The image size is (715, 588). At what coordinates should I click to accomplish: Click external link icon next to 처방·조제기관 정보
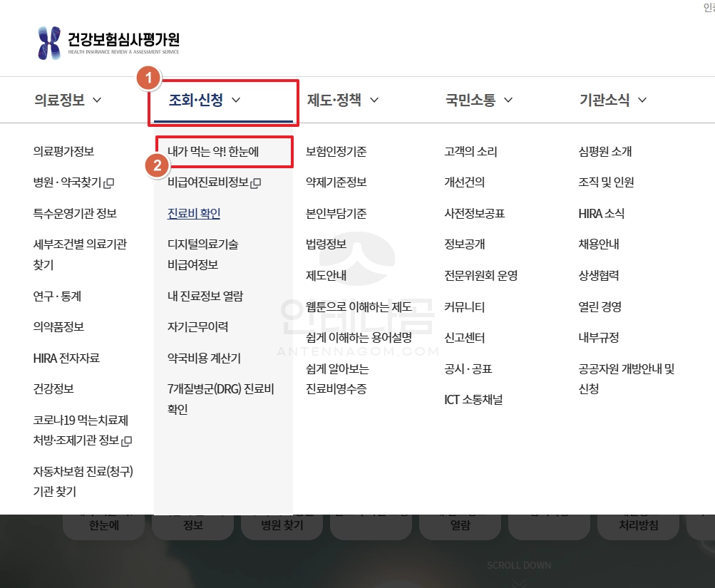pos(127,440)
